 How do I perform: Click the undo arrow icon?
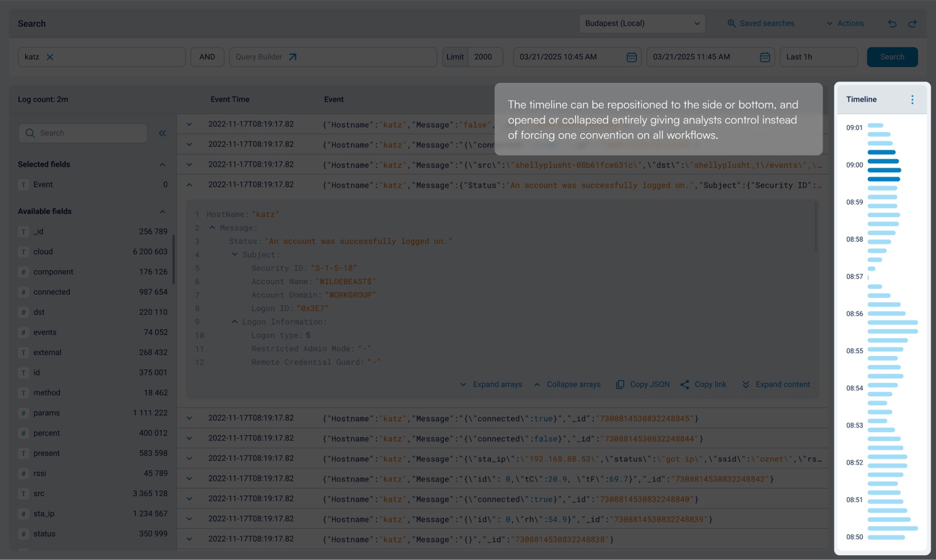click(x=892, y=24)
